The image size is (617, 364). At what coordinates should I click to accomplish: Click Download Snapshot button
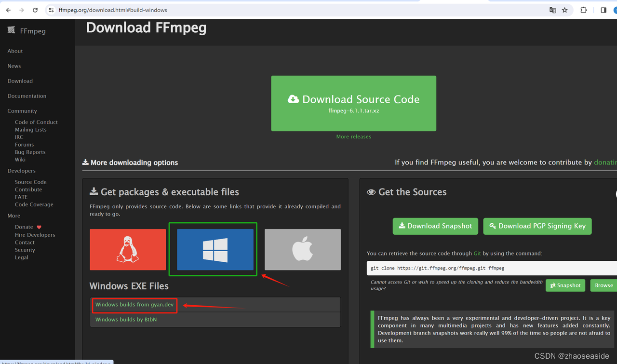435,226
